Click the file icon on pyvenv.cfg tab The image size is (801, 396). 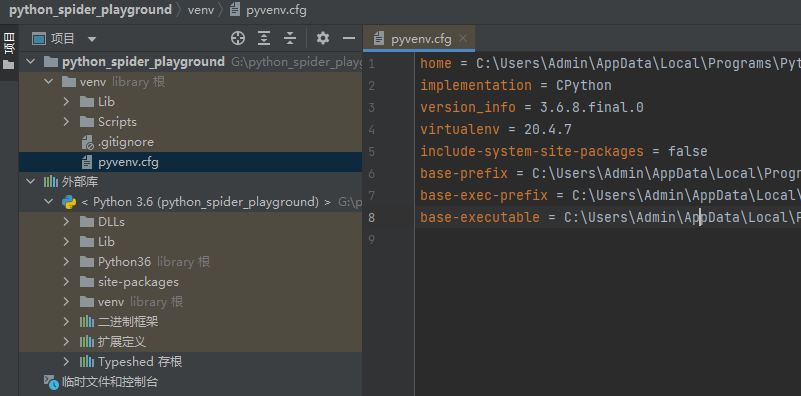[379, 39]
